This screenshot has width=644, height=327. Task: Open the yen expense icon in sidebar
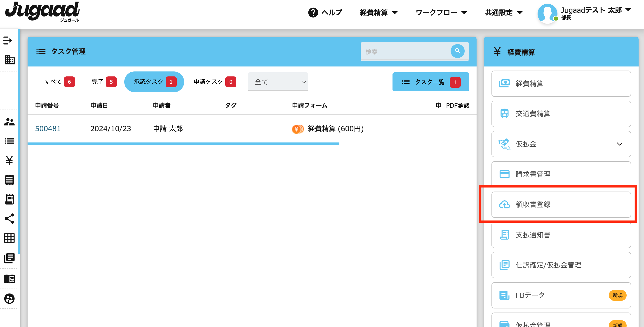tap(9, 160)
